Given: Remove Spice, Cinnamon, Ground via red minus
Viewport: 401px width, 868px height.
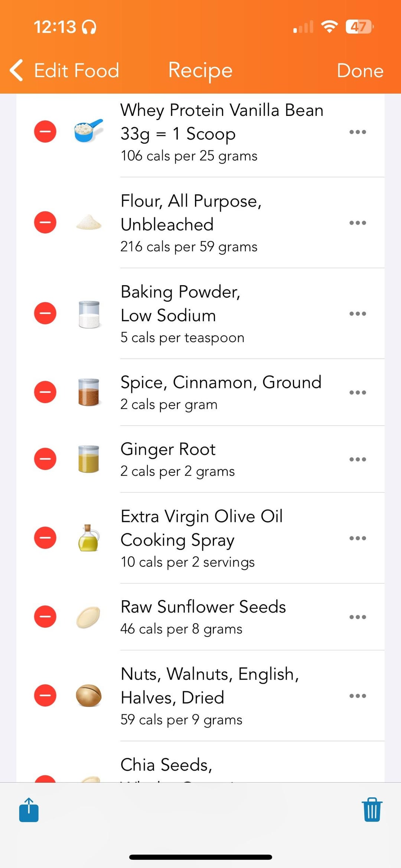Looking at the screenshot, I should [45, 392].
